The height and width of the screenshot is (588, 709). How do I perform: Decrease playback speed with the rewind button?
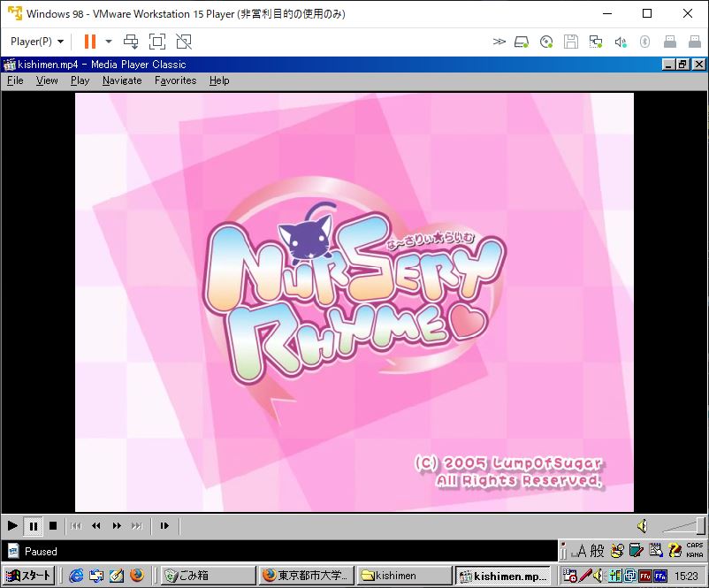[x=95, y=525]
